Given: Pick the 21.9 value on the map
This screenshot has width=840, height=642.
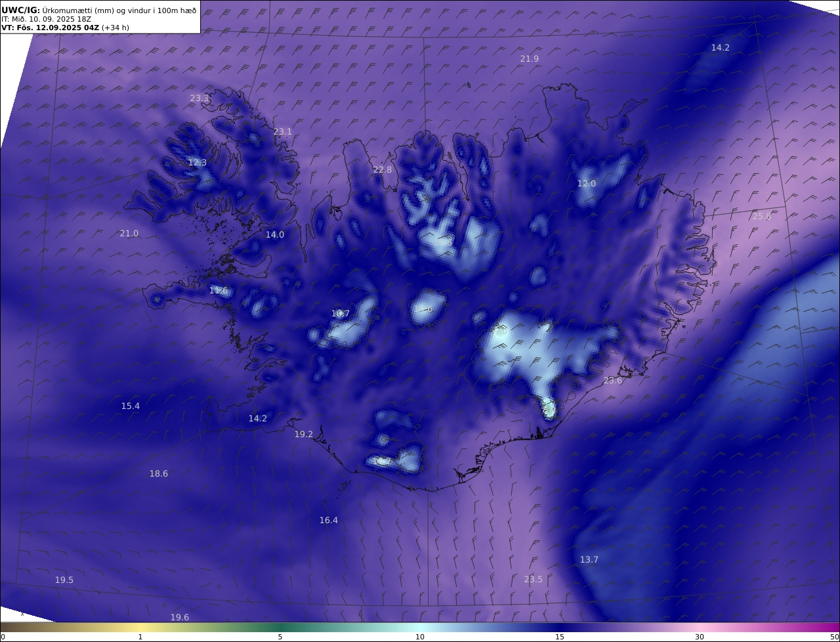Looking at the screenshot, I should 530,59.
